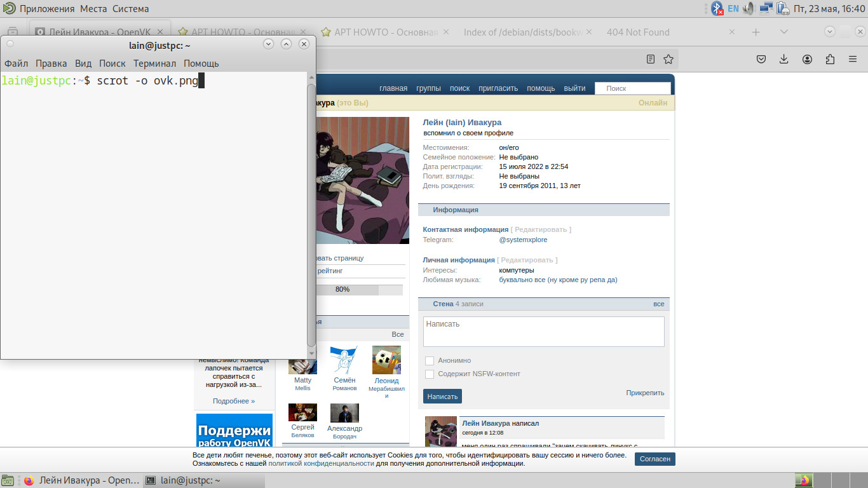Open the terminal window menu button
Image resolution: width=868 pixels, height=488 pixels.
(10, 44)
